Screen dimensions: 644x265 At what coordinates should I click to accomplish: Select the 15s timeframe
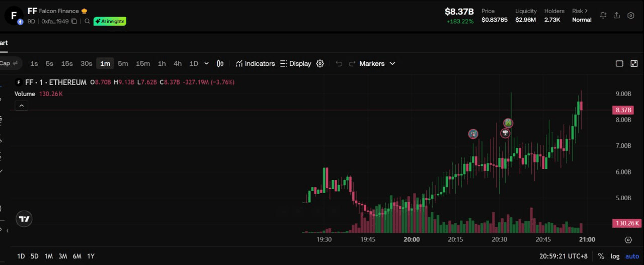click(x=67, y=63)
